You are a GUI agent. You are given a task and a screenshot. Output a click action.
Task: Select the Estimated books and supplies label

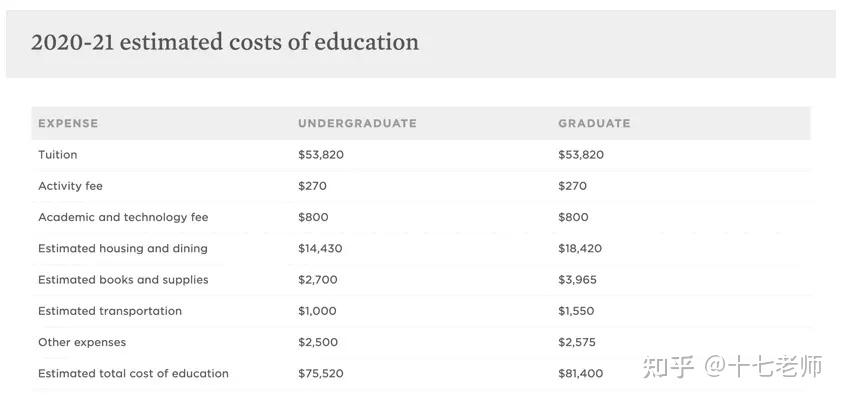[123, 280]
